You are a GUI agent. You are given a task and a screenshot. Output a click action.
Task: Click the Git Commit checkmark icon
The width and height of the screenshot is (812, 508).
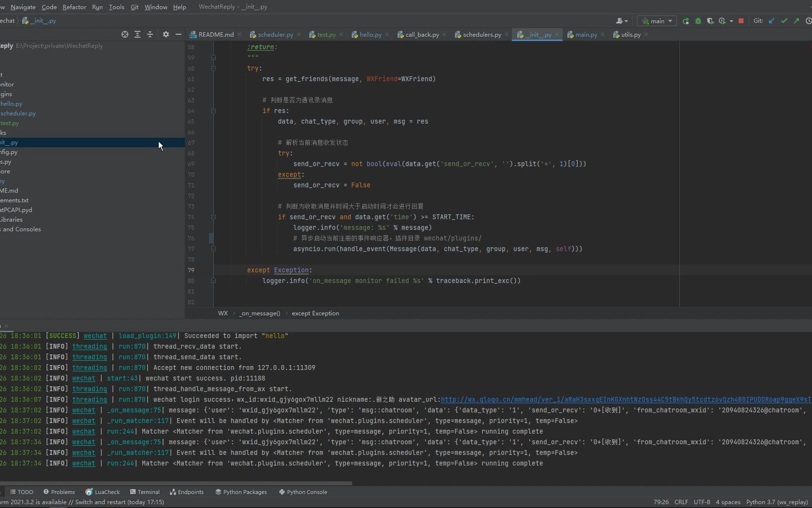784,21
